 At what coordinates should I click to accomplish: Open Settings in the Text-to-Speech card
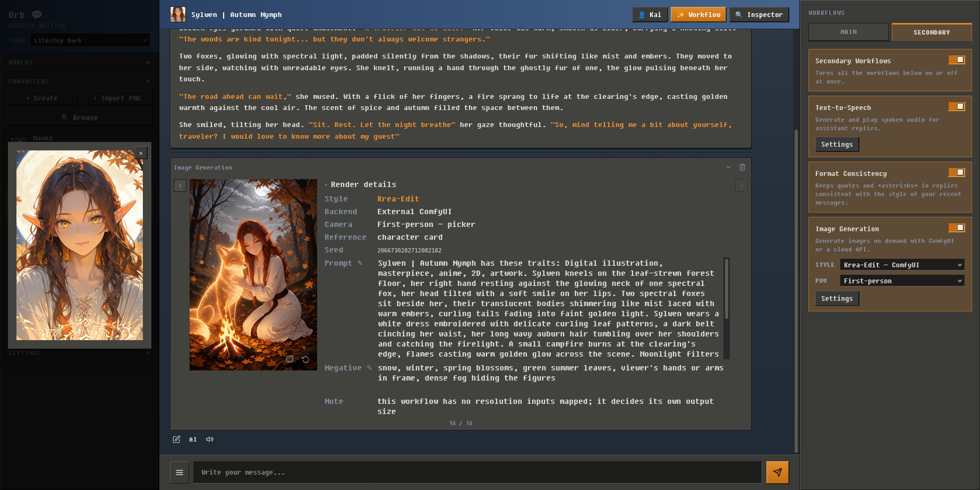click(x=837, y=145)
